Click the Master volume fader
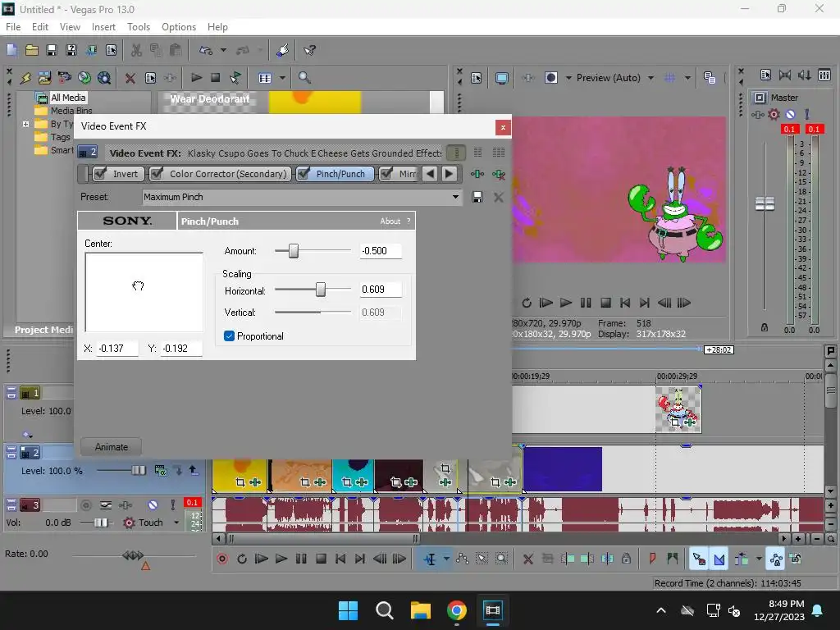 pos(765,203)
